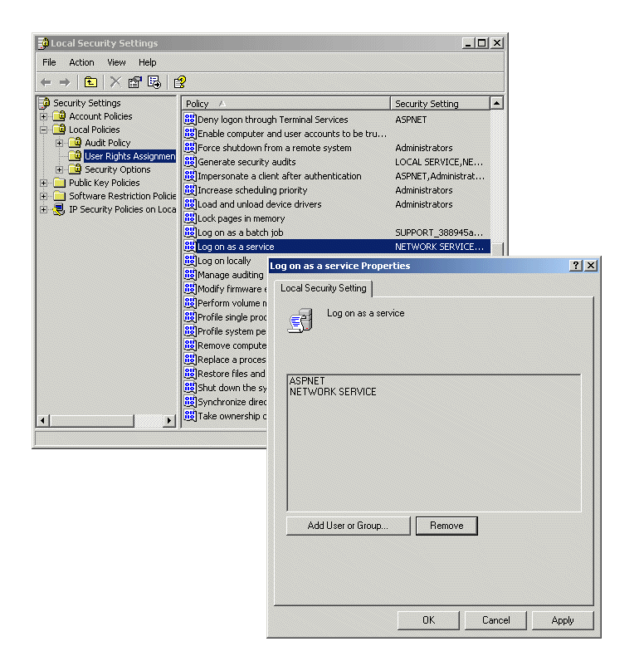Click the policy icon beside Force shutdown from a remote system
The image size is (644, 651).
point(189,148)
